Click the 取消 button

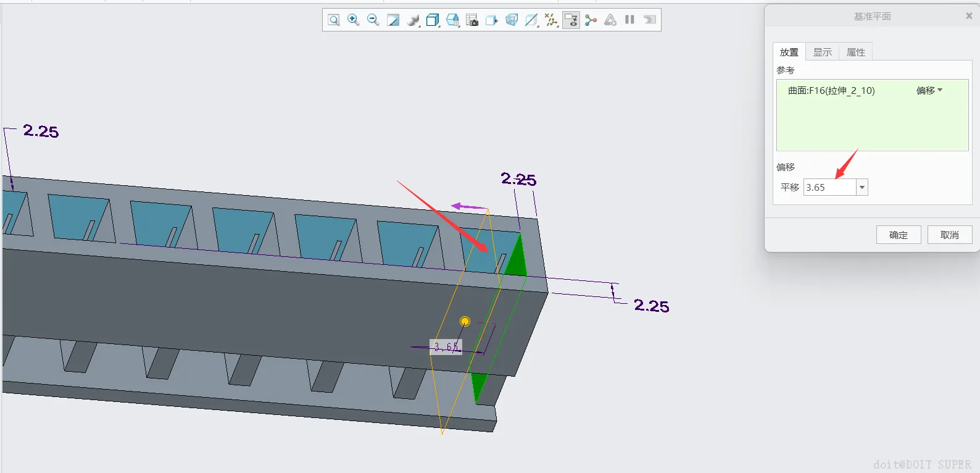coord(950,235)
